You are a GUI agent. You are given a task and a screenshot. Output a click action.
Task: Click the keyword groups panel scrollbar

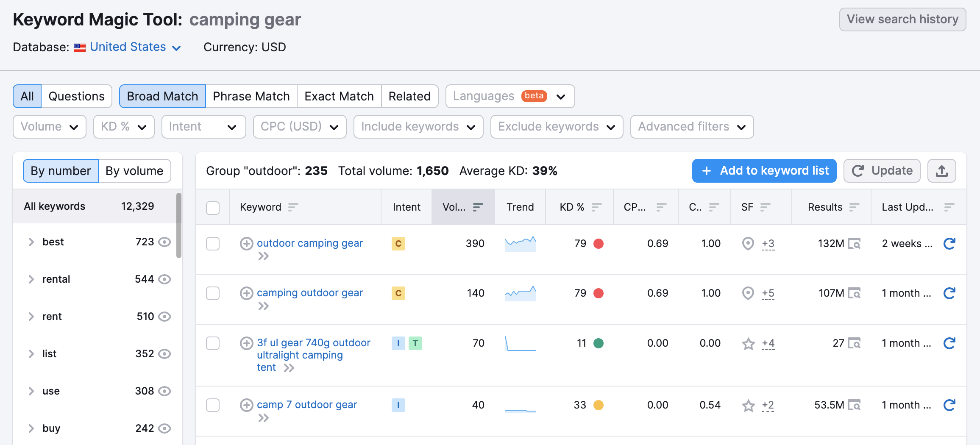(x=179, y=225)
